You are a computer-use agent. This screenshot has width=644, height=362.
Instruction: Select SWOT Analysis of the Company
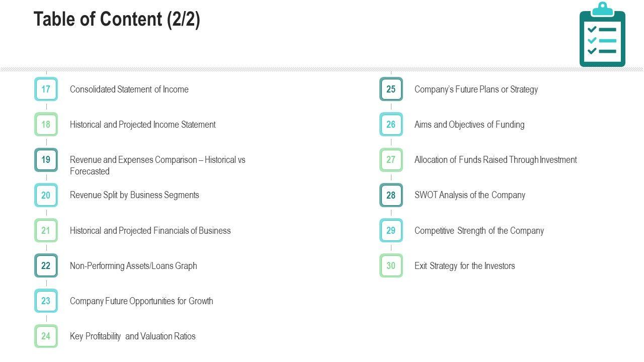pyautogui.click(x=470, y=195)
